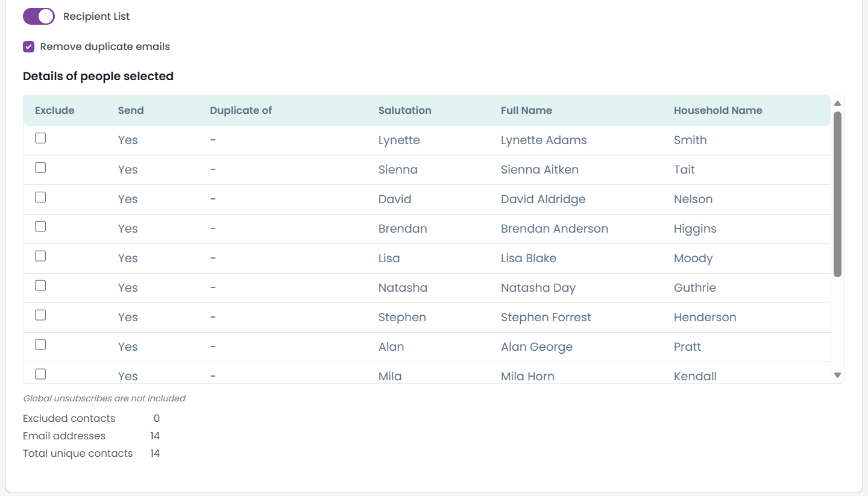Uncheck Remove duplicate emails checkbox
Viewport: 868px width, 496px height.
pos(28,47)
